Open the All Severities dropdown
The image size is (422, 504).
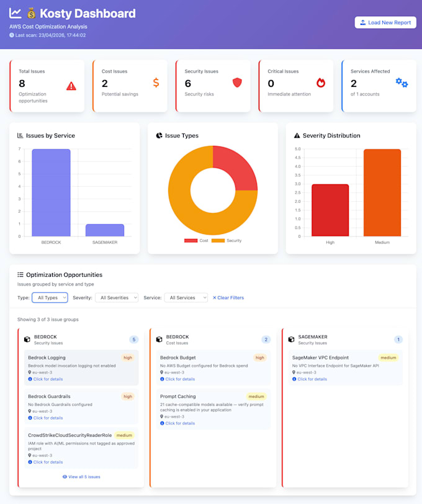(x=117, y=298)
